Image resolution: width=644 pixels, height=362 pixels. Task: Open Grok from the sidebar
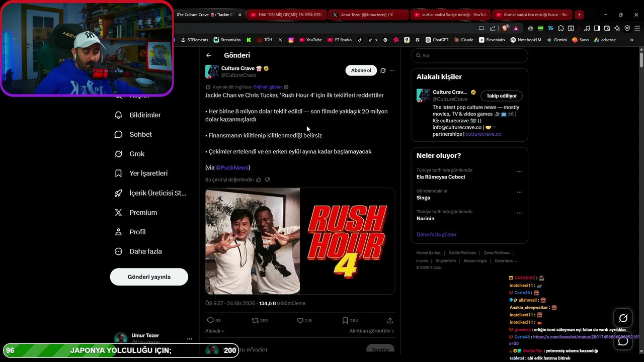[130, 154]
